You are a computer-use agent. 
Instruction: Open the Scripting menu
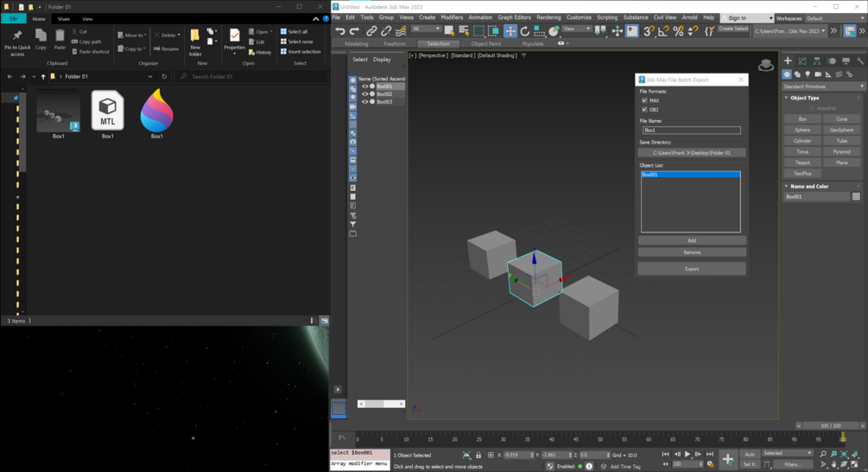(606, 18)
